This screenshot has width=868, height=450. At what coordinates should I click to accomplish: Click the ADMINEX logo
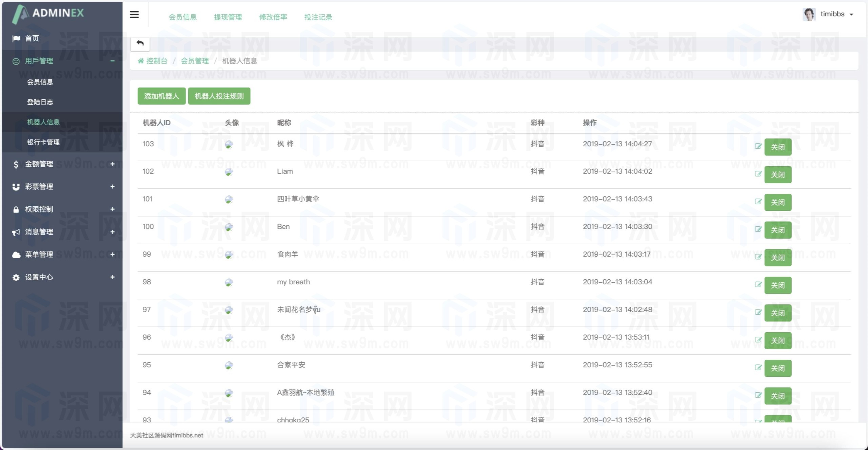tap(48, 14)
